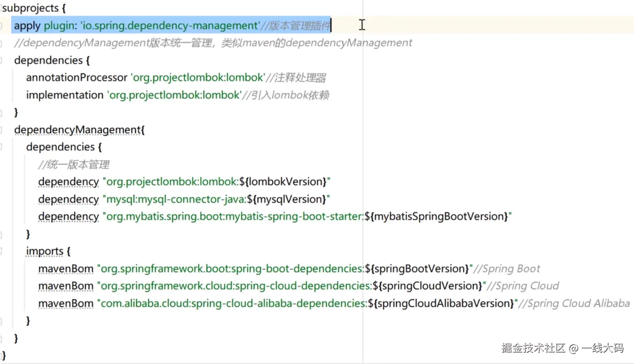Click 'mavenBom' on the org.springframework.cloud line
Screen dimensions: 634x364
click(66, 286)
